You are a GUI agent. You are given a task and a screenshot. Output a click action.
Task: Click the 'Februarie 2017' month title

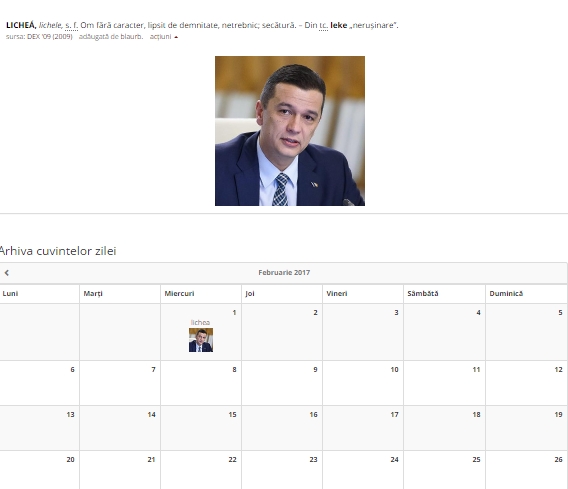click(x=284, y=272)
